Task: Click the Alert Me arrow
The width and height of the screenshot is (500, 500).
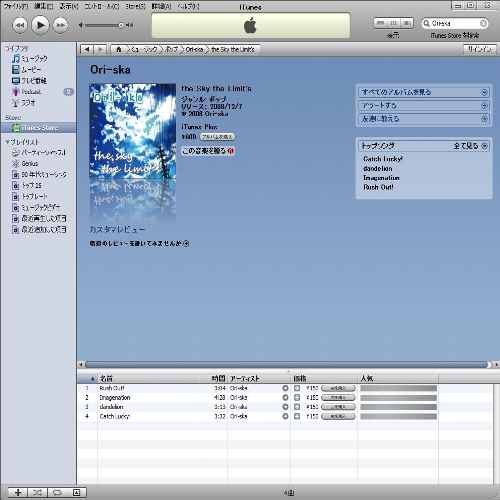Action: [x=485, y=106]
